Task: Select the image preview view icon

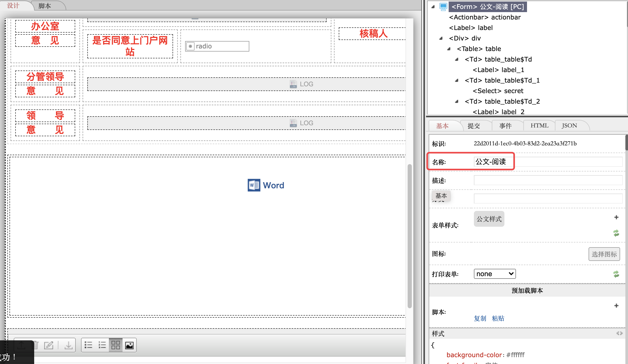Action: tap(129, 345)
